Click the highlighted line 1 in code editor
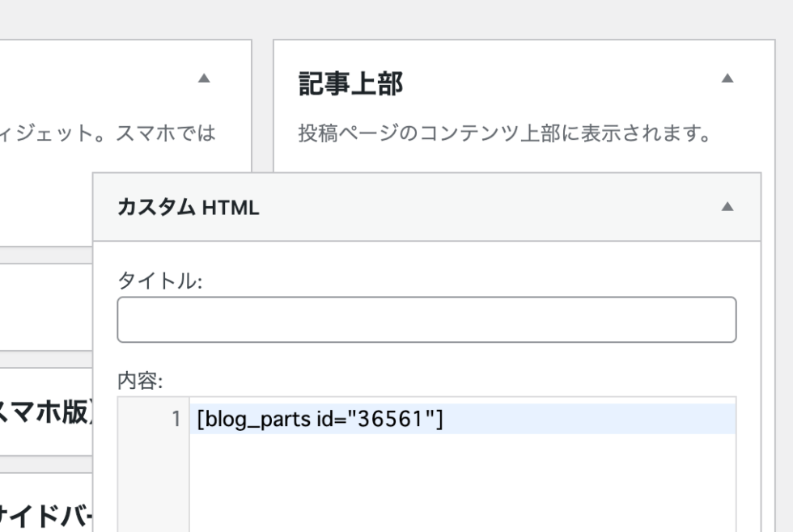The height and width of the screenshot is (532, 793). tap(566, 420)
